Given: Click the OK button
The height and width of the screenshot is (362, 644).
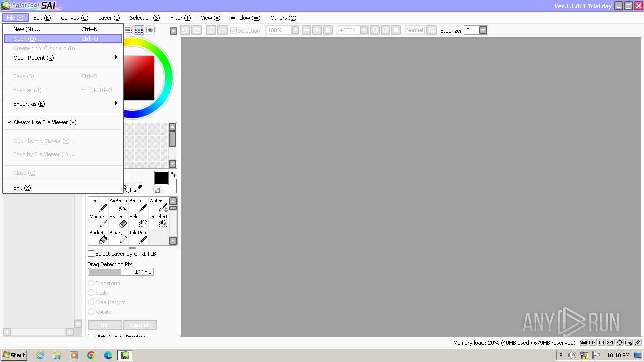Looking at the screenshot, I should click(104, 325).
